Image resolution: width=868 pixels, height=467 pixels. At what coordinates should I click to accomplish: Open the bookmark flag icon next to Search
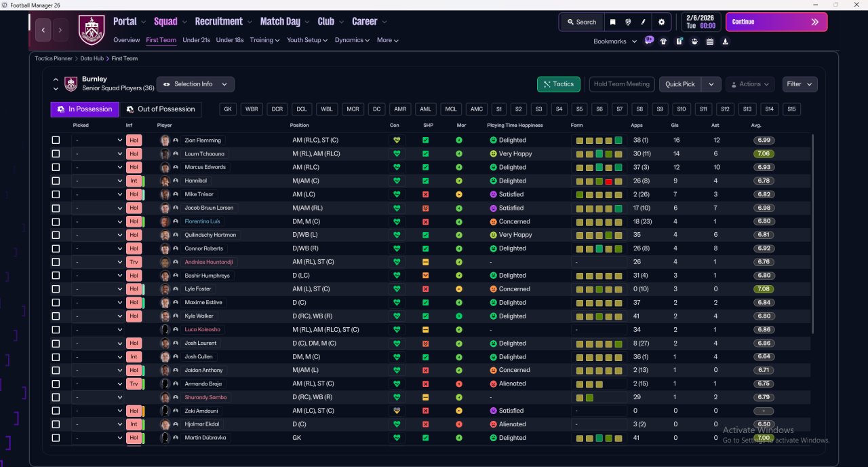(612, 22)
